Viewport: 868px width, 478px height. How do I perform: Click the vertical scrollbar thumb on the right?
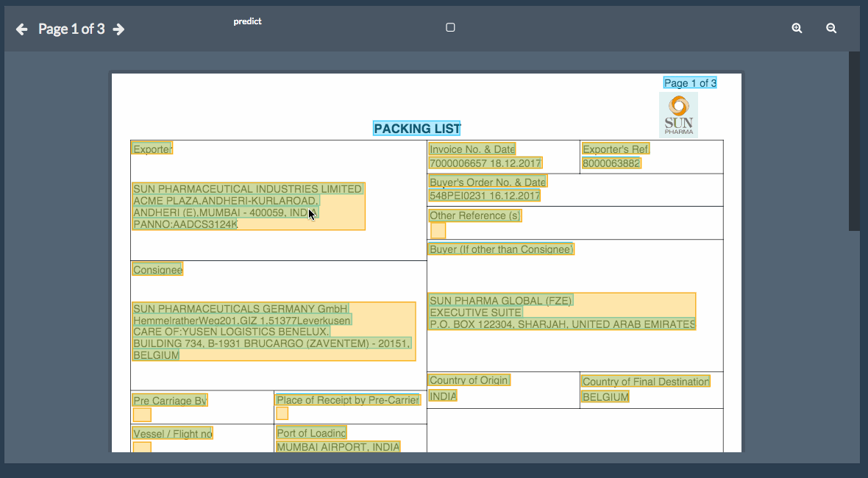coord(854,141)
